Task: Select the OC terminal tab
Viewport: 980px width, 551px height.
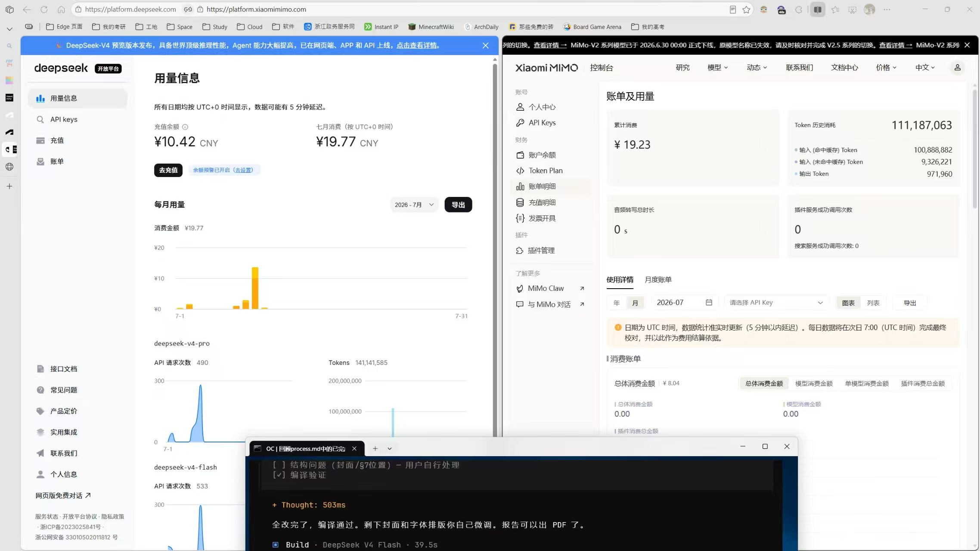Action: coord(306,448)
